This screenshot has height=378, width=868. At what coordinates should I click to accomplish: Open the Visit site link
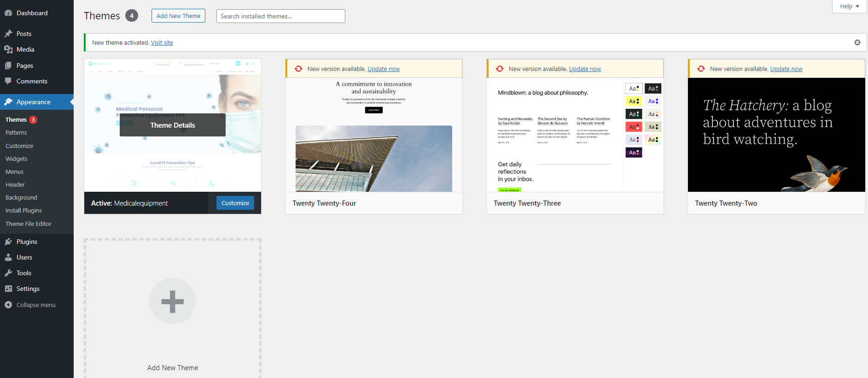pyautogui.click(x=162, y=43)
